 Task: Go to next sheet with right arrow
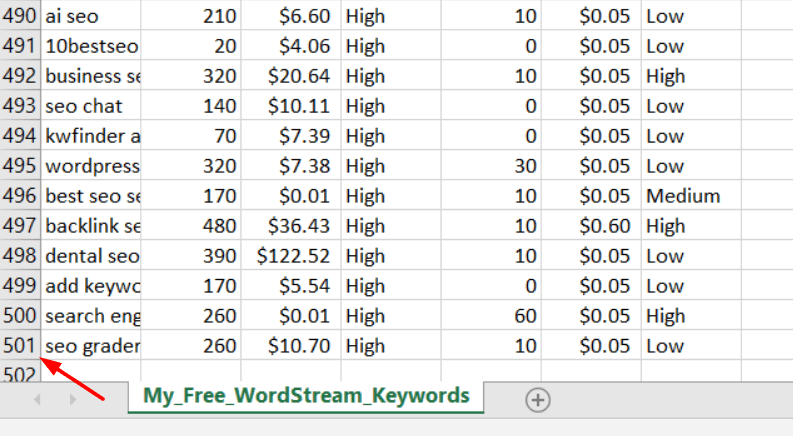[73, 400]
